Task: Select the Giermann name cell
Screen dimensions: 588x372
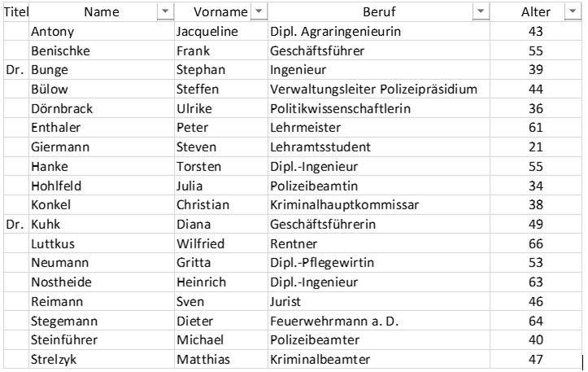Action: pyautogui.click(x=102, y=147)
